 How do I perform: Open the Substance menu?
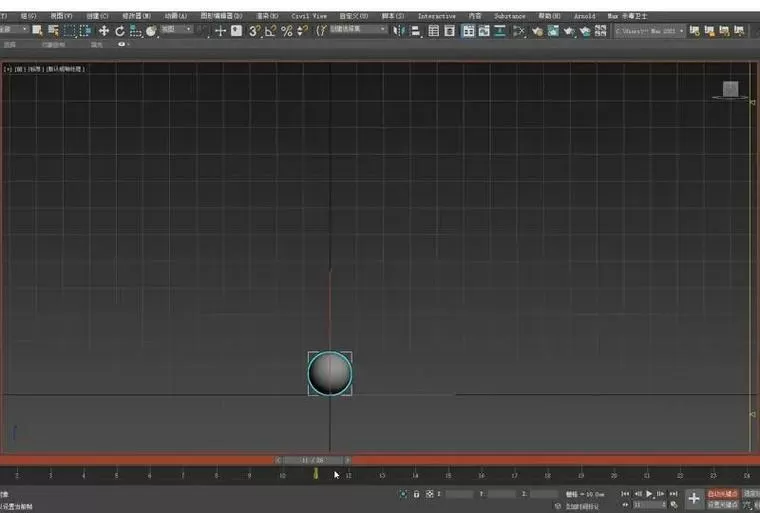tap(509, 16)
